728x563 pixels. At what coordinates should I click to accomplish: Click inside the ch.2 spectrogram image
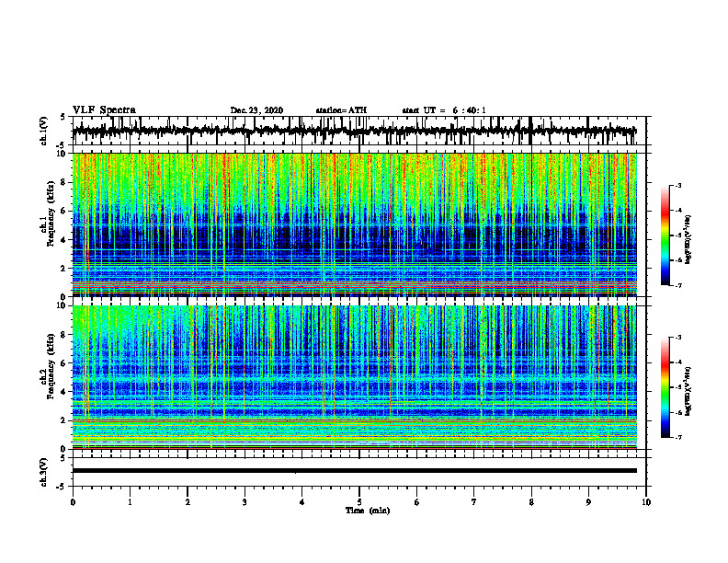click(x=355, y=377)
